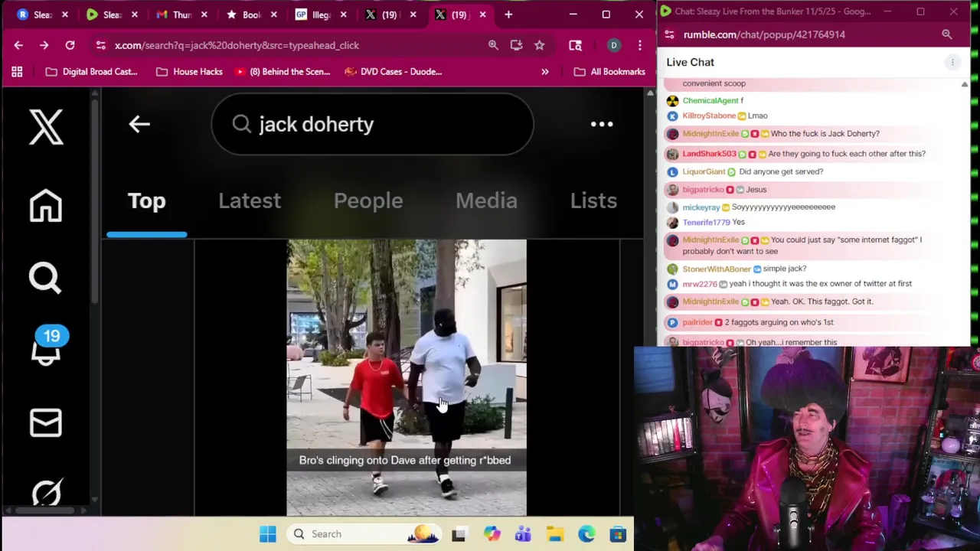Open File Explorer from the taskbar
The width and height of the screenshot is (980, 551).
[555, 534]
